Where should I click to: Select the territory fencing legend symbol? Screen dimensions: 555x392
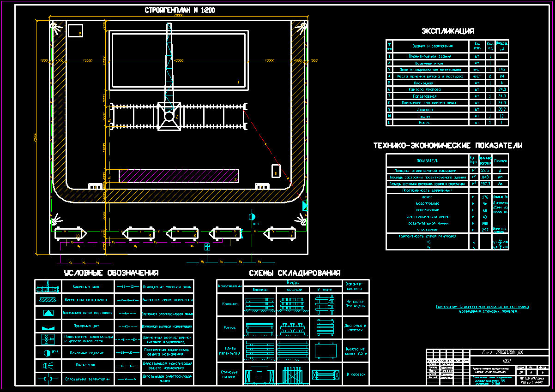click(48, 379)
